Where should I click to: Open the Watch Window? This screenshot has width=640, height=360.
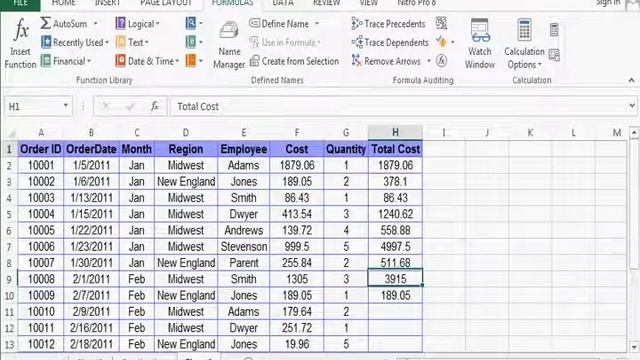coord(480,44)
